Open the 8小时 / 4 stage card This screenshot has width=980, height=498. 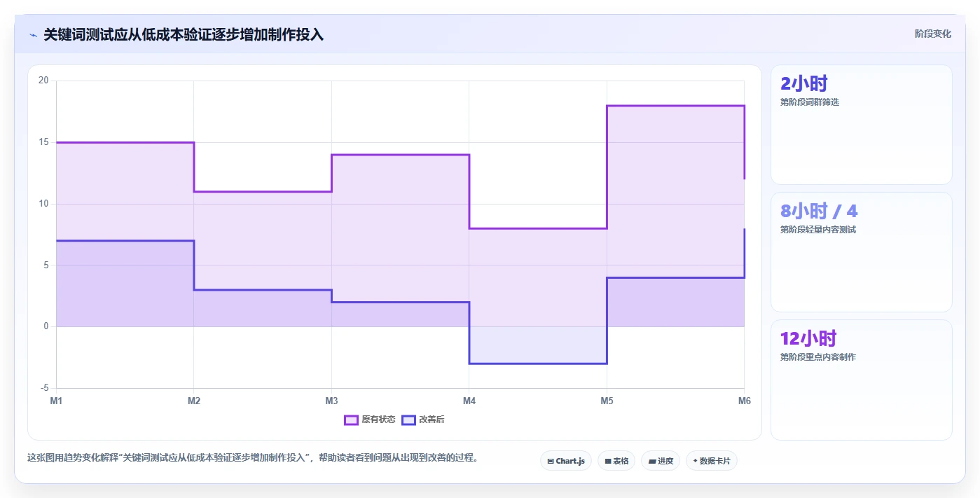pos(862,252)
